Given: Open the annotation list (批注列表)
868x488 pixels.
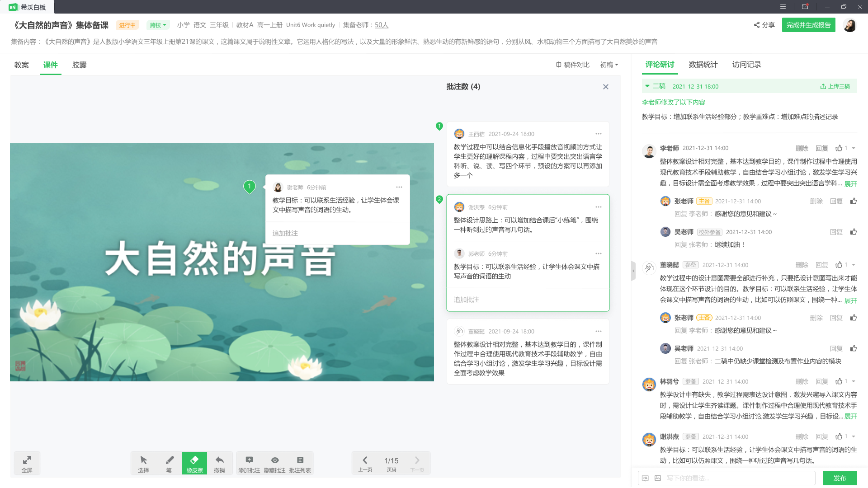Looking at the screenshot, I should coord(300,463).
